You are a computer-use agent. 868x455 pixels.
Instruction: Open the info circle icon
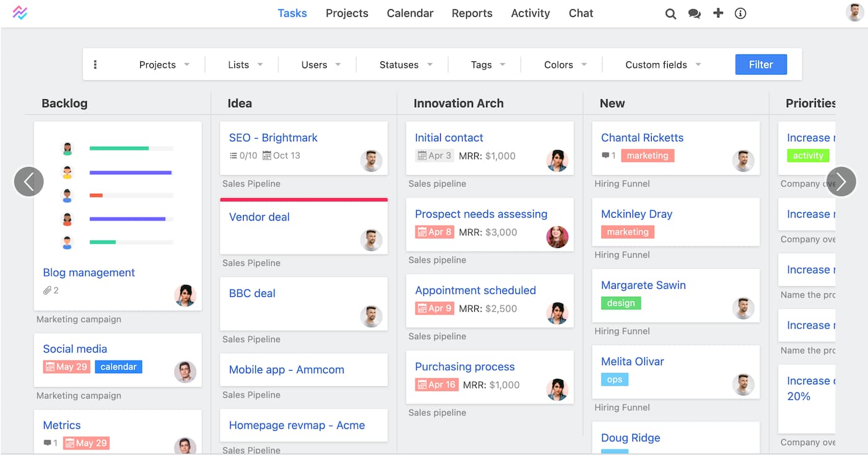coord(740,14)
